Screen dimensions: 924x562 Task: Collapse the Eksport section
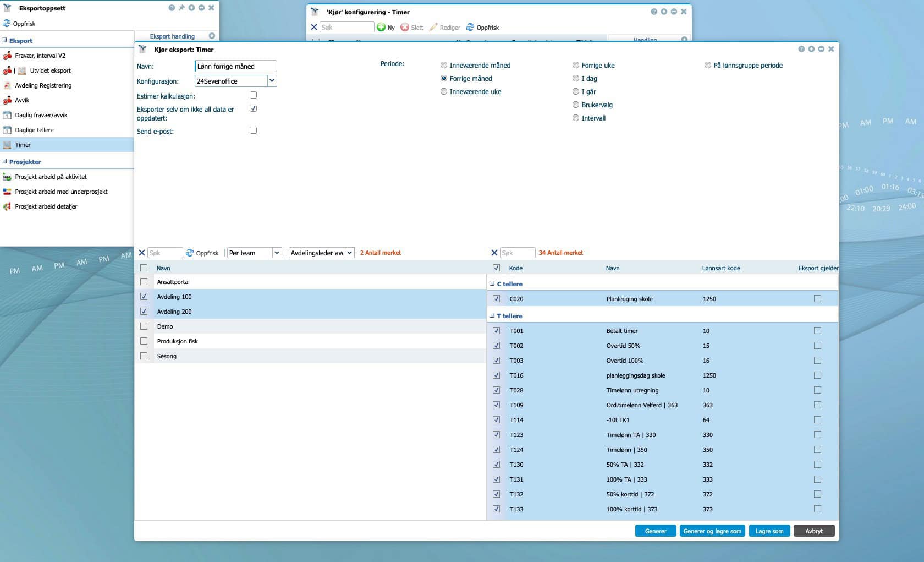point(4,40)
